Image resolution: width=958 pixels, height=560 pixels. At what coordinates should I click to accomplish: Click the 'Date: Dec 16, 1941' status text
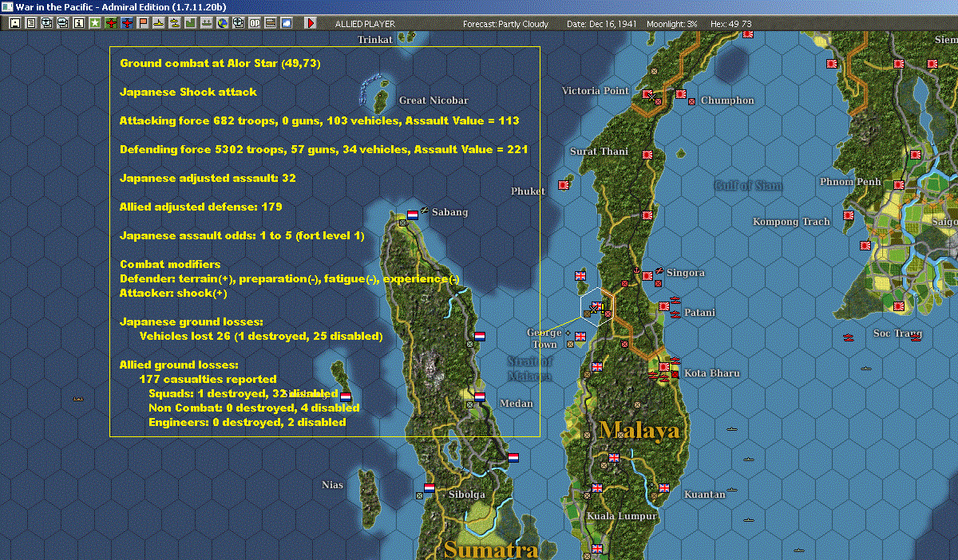[603, 24]
